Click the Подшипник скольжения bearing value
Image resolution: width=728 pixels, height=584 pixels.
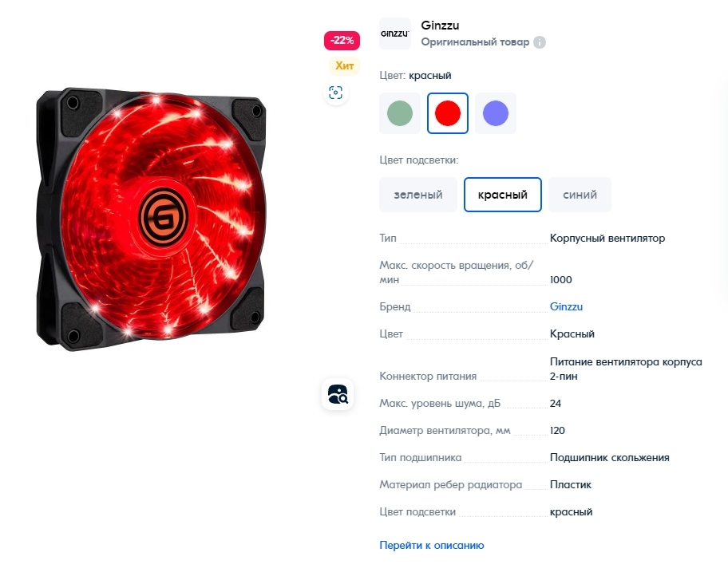[x=610, y=458]
